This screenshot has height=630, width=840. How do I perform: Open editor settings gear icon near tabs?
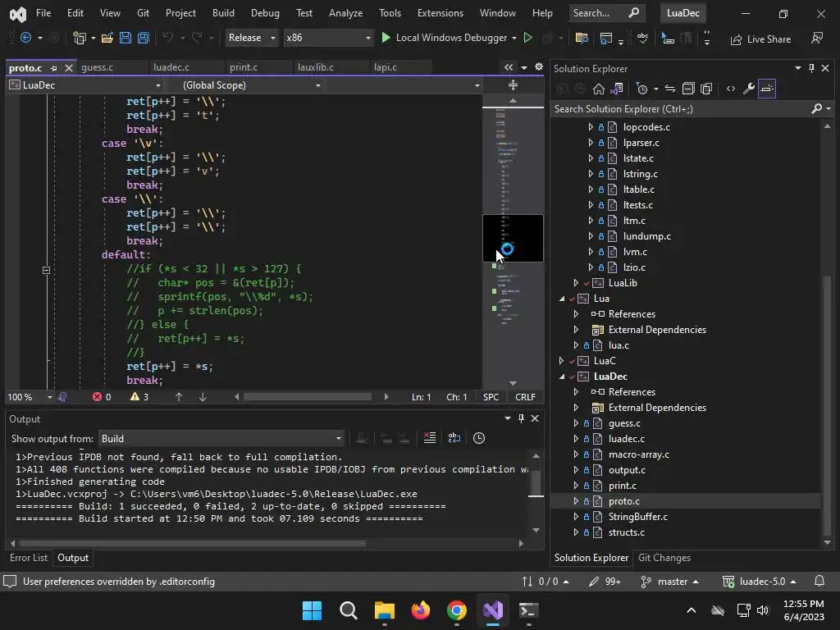[x=539, y=67]
